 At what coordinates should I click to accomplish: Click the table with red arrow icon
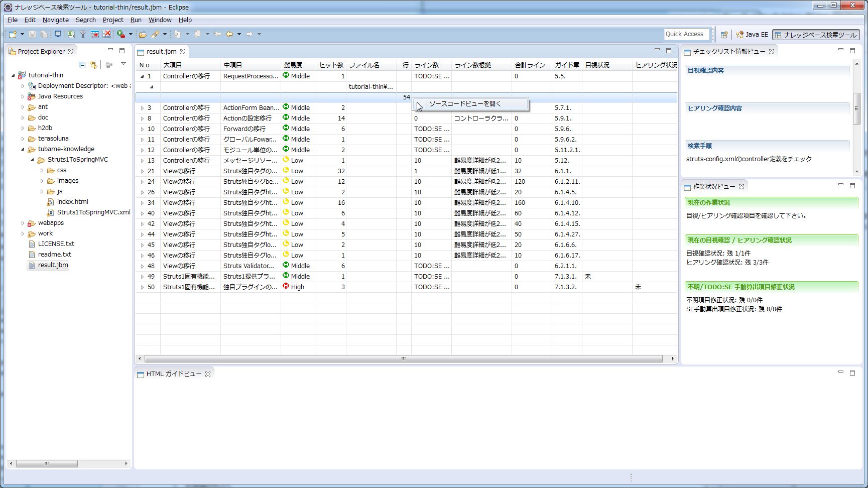(x=94, y=34)
